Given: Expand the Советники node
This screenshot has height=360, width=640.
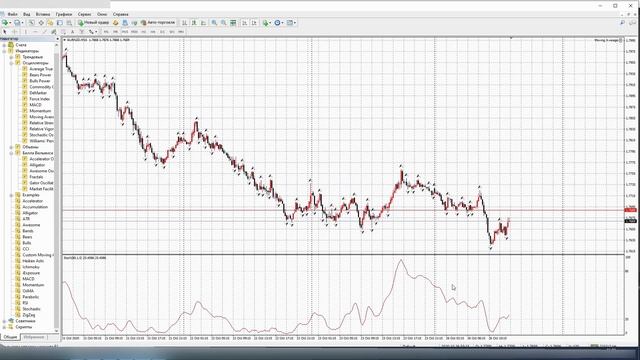Looking at the screenshot, I should pos(4,321).
